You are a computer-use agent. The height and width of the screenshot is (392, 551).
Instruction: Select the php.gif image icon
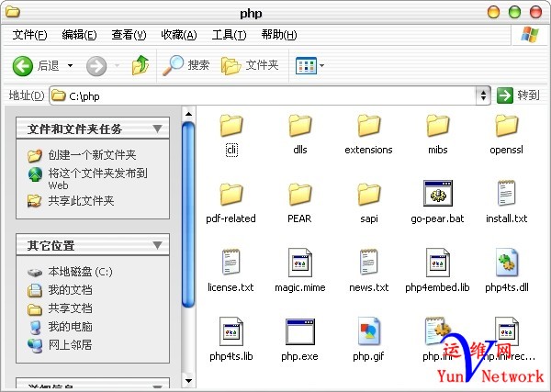click(x=369, y=331)
